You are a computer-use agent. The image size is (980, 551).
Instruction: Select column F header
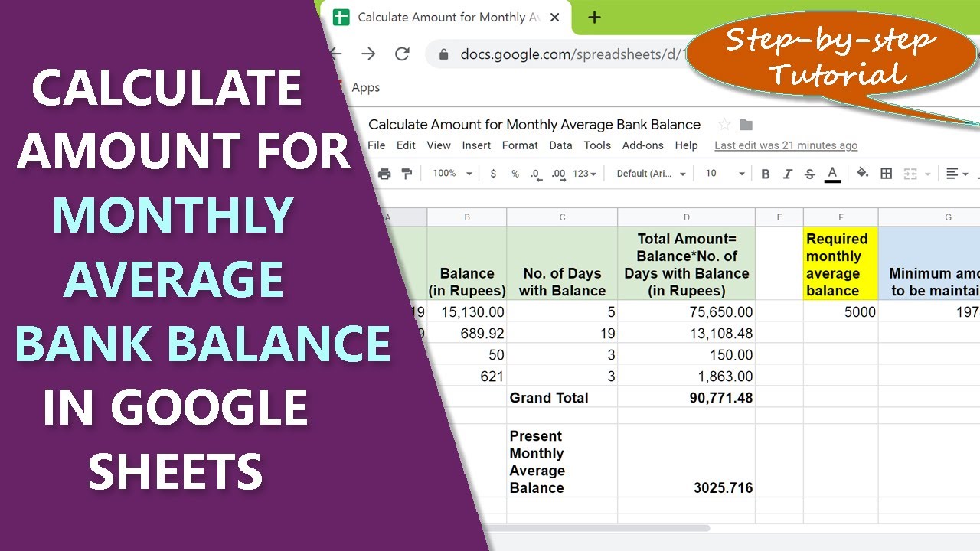pyautogui.click(x=841, y=217)
